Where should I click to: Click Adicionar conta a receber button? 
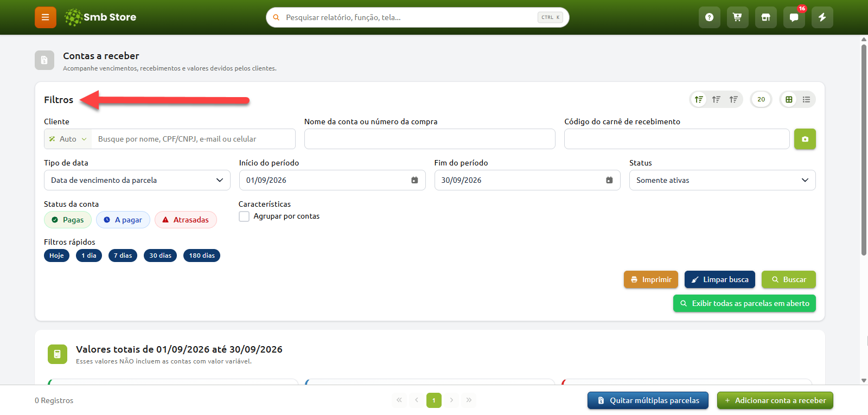[775, 400]
